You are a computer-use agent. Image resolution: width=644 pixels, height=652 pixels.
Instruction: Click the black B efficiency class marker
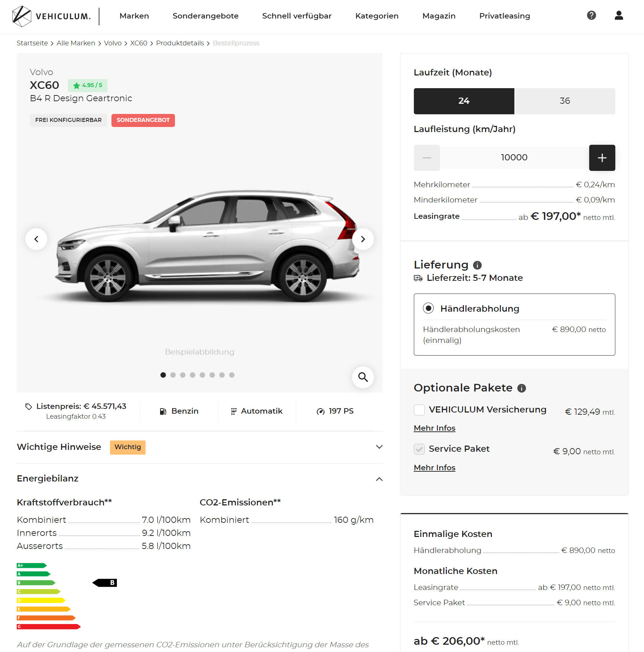(105, 583)
